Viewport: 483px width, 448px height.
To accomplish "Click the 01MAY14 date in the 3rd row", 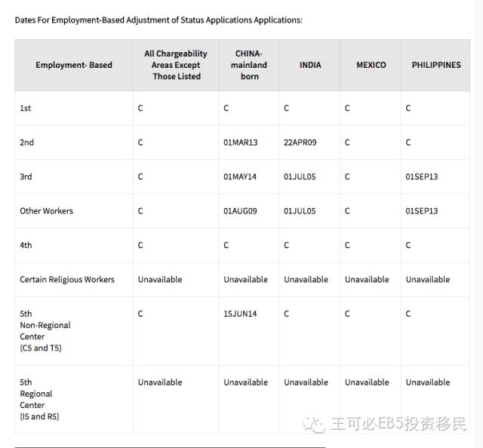I will coord(240,176).
